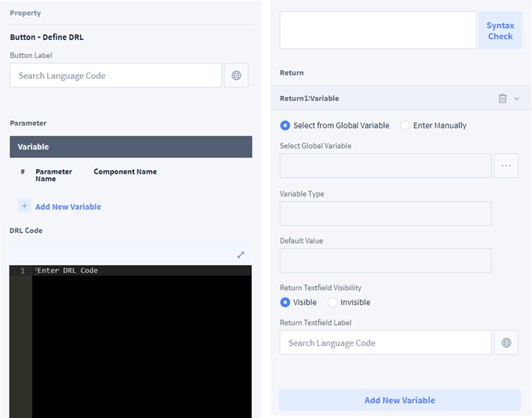Click Add New Variable button in Return section
Screen dimensions: 532x418
(400, 400)
